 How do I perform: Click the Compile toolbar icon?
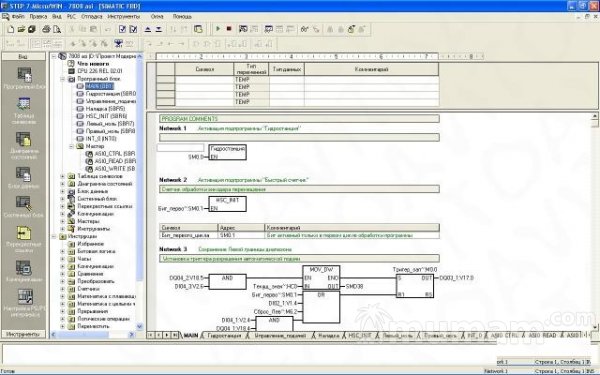(x=122, y=29)
